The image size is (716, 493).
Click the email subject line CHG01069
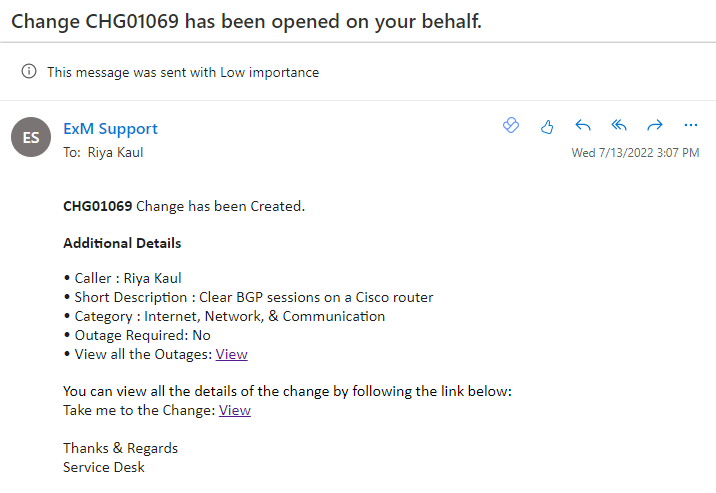[246, 21]
